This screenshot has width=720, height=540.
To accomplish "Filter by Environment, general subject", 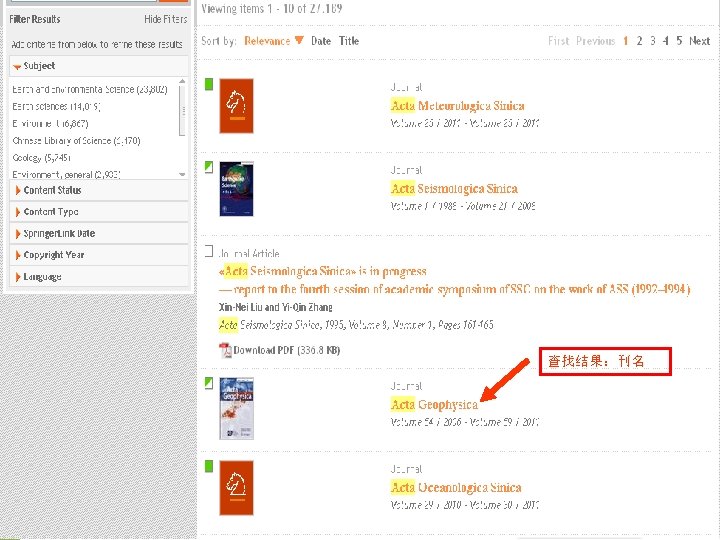I will 66,174.
